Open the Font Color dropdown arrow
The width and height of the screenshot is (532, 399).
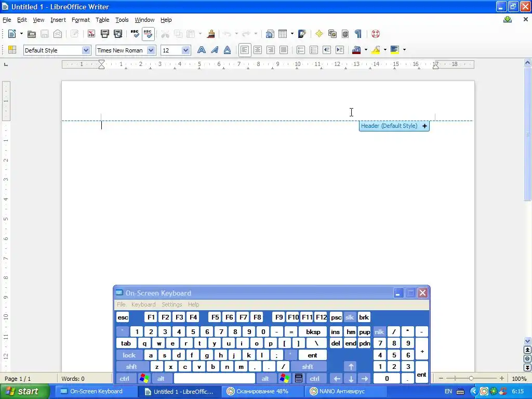[366, 50]
